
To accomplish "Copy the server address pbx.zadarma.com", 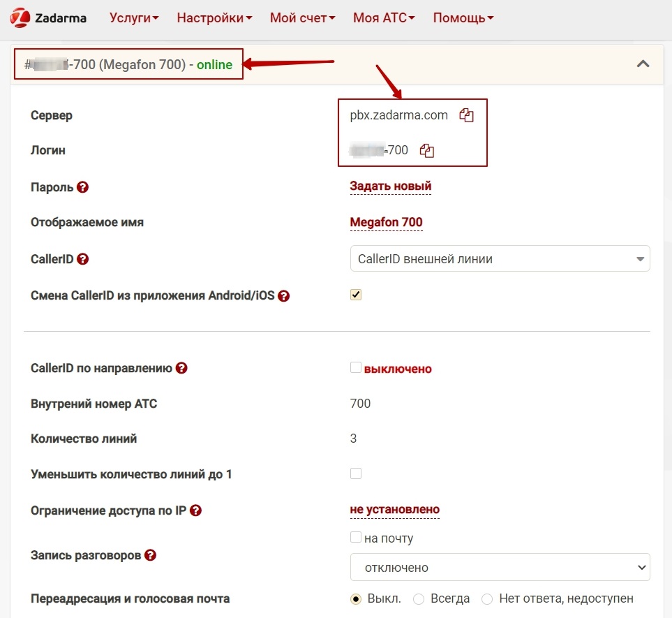I will click(x=466, y=115).
